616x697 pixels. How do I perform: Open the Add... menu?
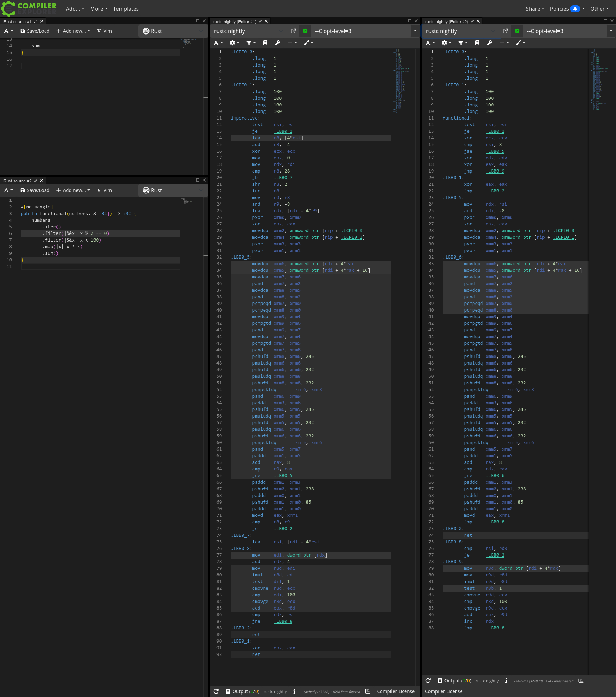click(75, 9)
